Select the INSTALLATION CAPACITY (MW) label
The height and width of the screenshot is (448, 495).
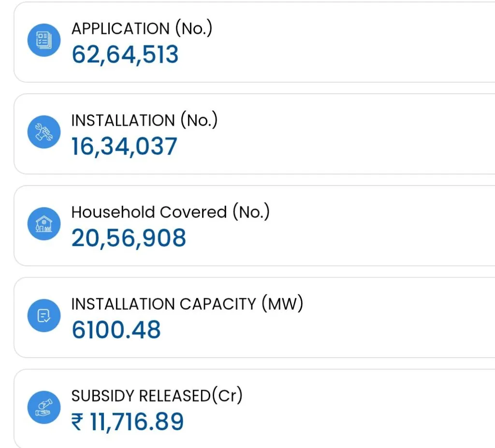coord(187,304)
